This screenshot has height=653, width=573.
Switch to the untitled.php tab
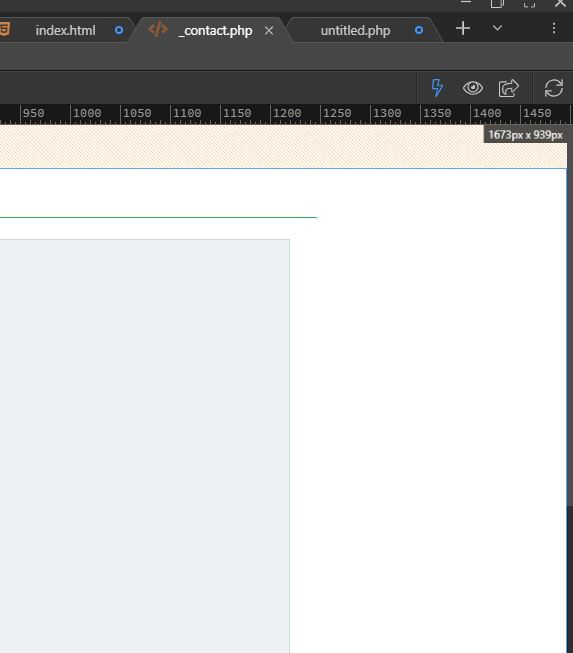(x=355, y=30)
